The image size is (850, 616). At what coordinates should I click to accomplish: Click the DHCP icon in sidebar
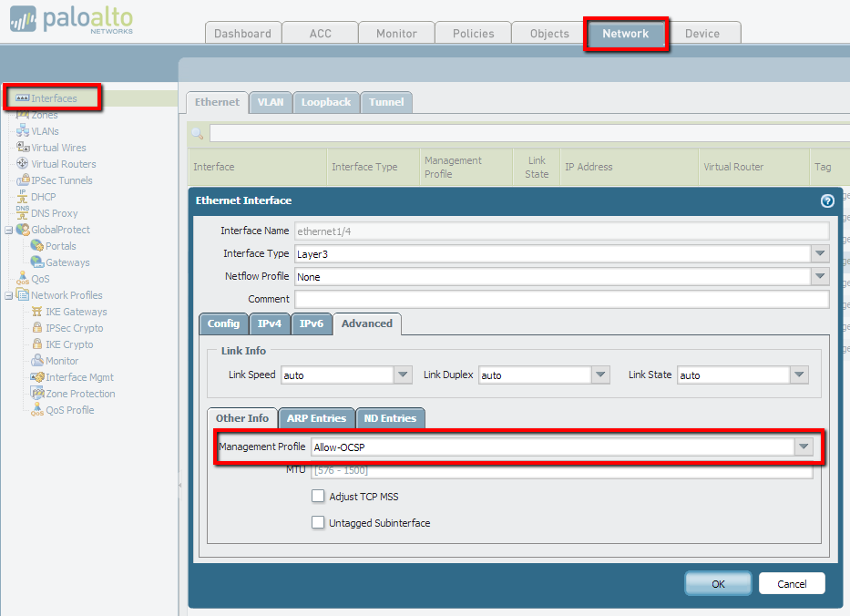tap(22, 196)
